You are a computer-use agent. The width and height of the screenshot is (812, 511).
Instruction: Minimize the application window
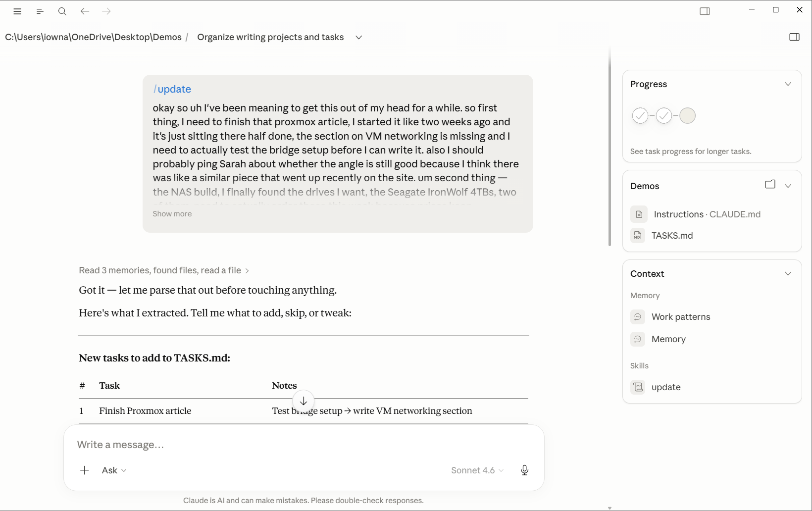pyautogui.click(x=752, y=10)
